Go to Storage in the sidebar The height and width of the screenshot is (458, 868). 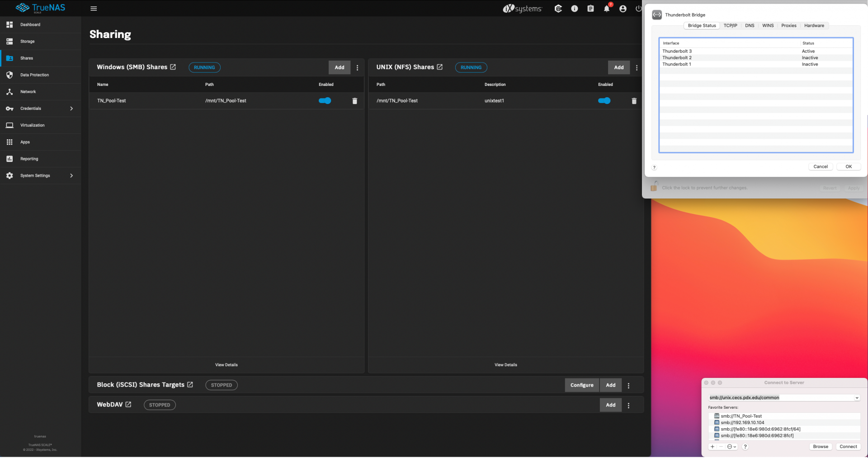pos(27,42)
